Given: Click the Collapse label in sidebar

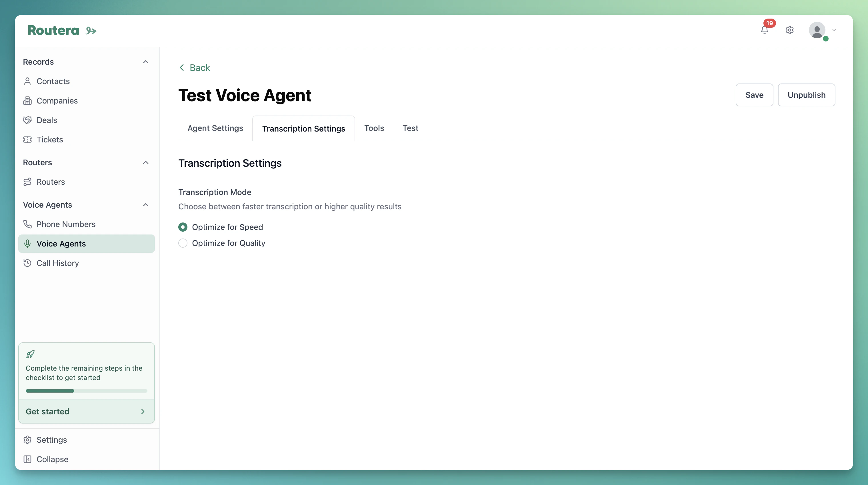Looking at the screenshot, I should (x=52, y=459).
